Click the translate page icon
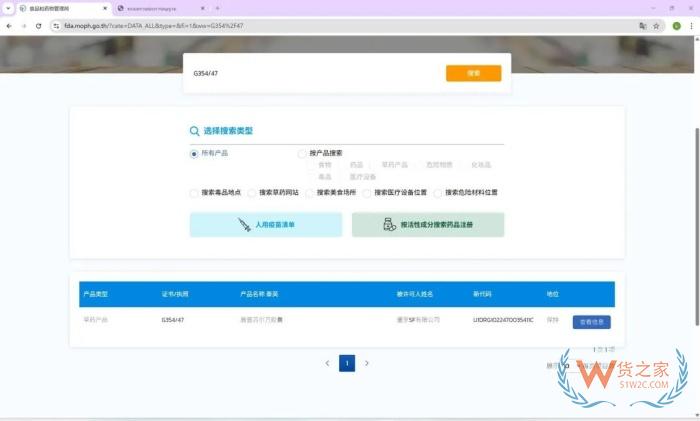Image resolution: width=700 pixels, height=421 pixels. [x=642, y=26]
